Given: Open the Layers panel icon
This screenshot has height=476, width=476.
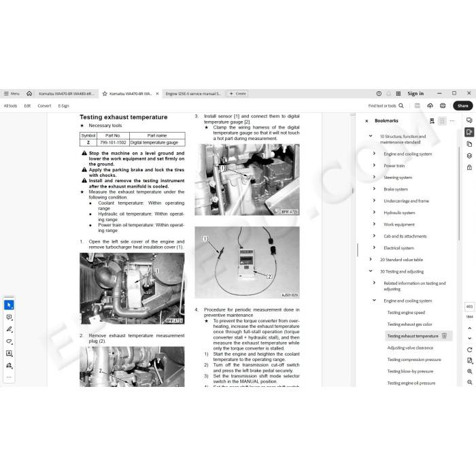Looking at the screenshot, I should (469, 156).
